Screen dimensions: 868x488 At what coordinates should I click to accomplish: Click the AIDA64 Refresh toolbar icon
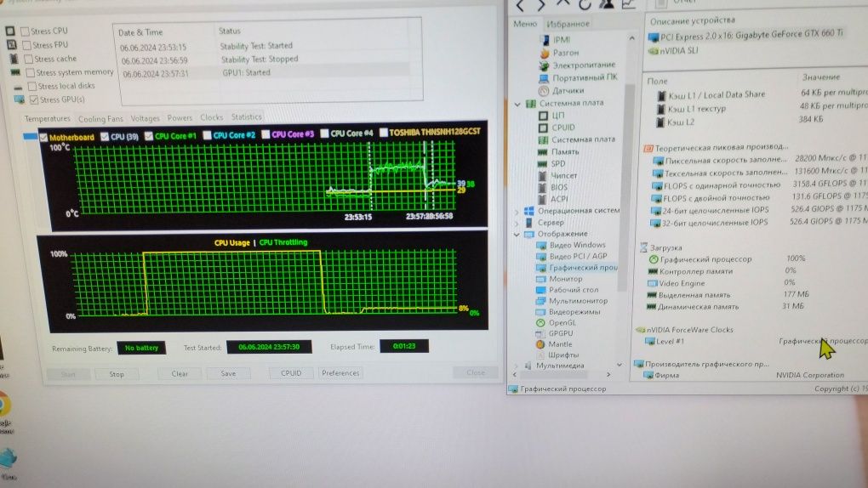[x=585, y=5]
